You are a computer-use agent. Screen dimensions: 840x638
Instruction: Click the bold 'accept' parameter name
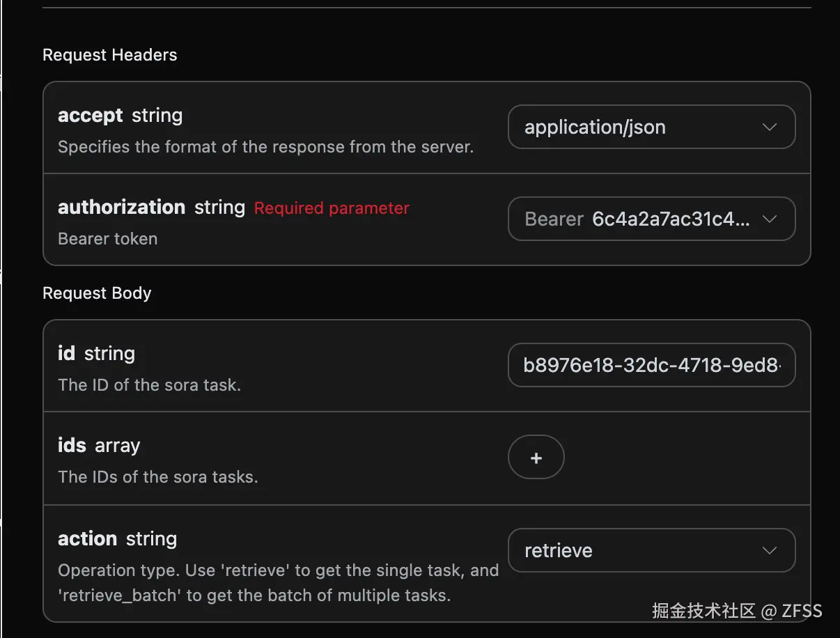tap(91, 116)
